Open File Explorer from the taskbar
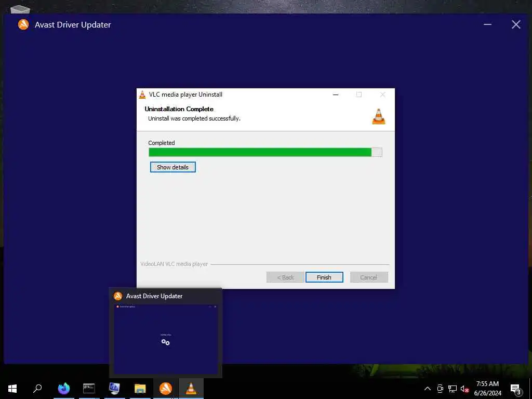532x399 pixels. [x=140, y=389]
